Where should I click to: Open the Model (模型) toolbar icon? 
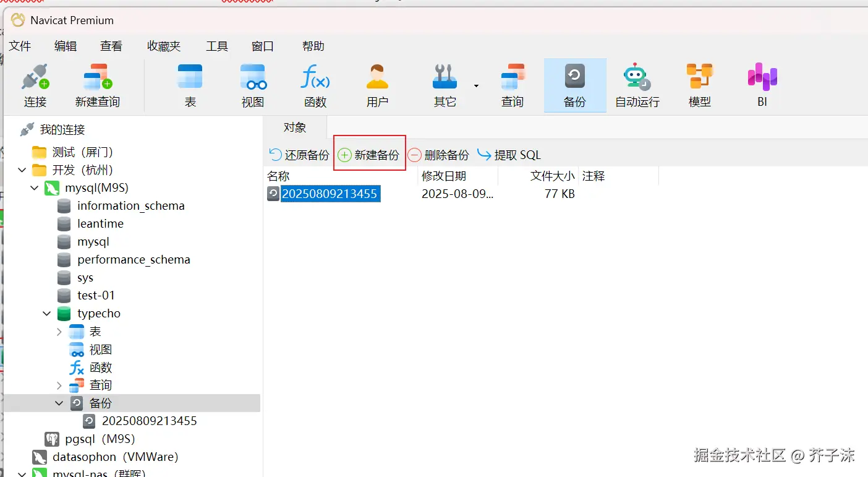700,86
